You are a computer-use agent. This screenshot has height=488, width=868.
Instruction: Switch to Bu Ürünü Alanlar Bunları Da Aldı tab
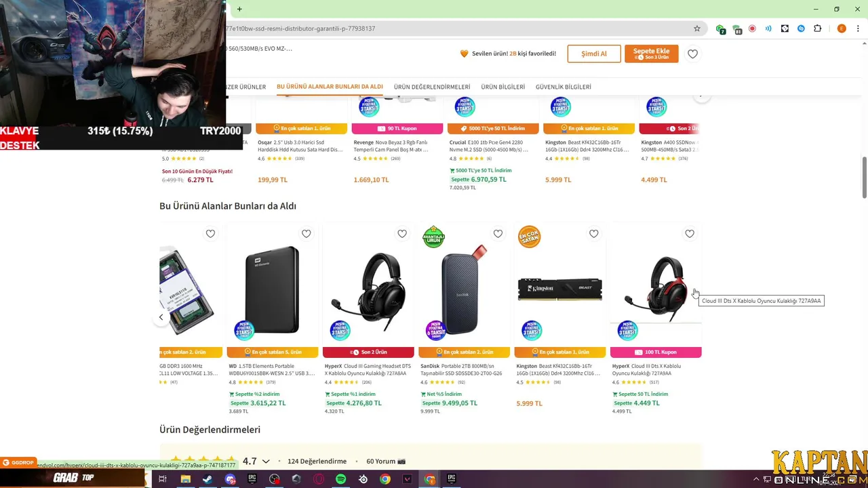pos(330,87)
